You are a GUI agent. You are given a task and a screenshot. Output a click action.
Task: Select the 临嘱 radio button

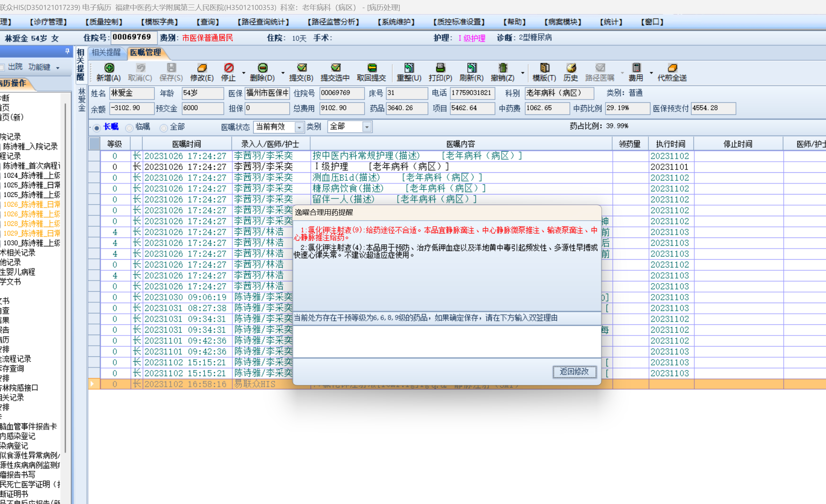point(129,128)
